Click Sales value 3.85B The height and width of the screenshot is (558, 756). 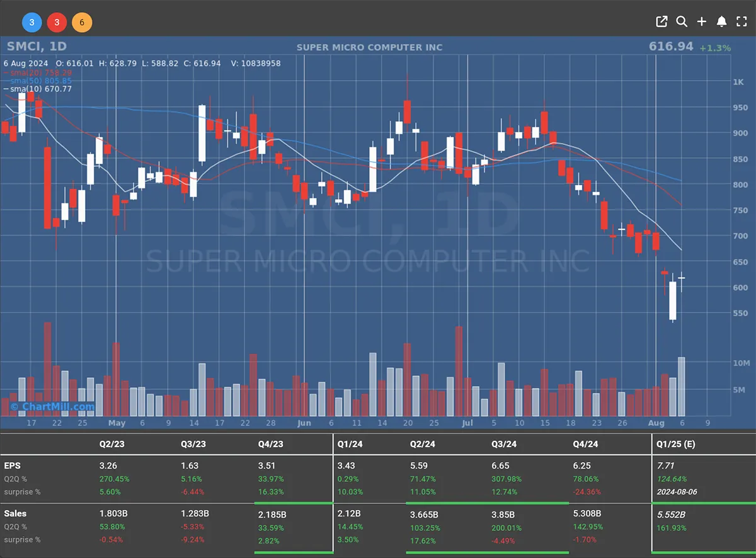[503, 515]
